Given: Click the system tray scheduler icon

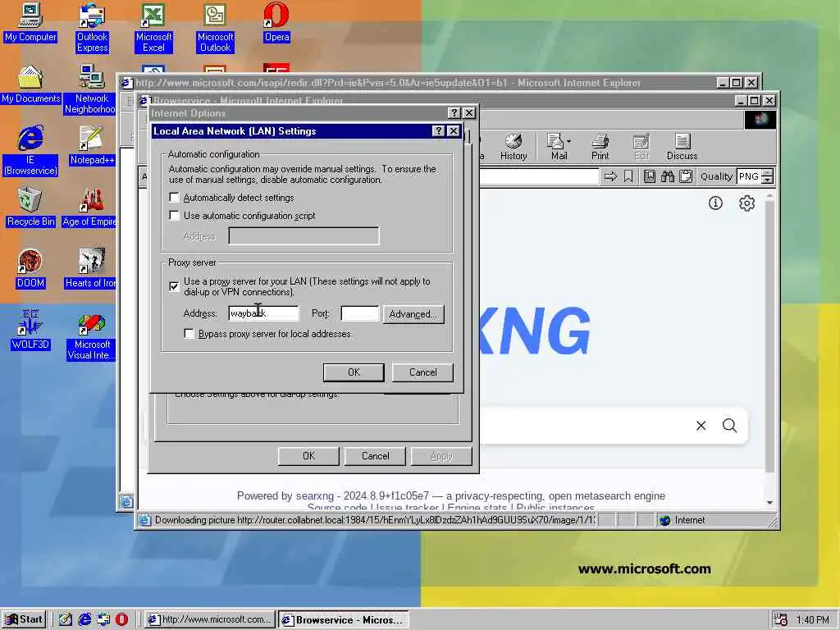Looking at the screenshot, I should coord(781,620).
